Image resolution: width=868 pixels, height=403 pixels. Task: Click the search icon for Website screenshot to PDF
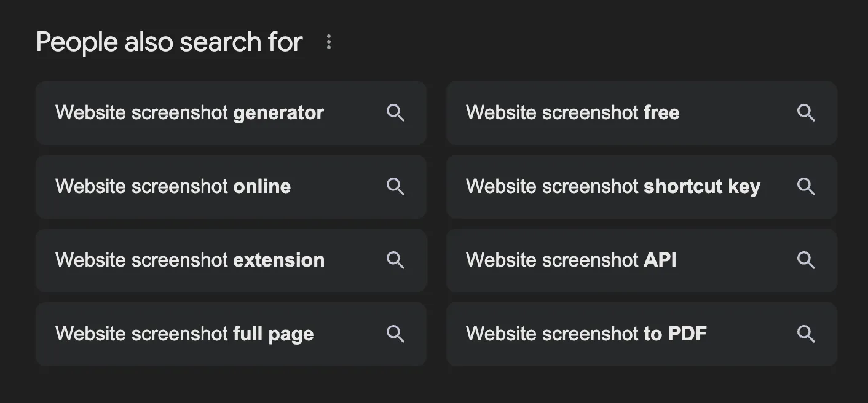(806, 334)
